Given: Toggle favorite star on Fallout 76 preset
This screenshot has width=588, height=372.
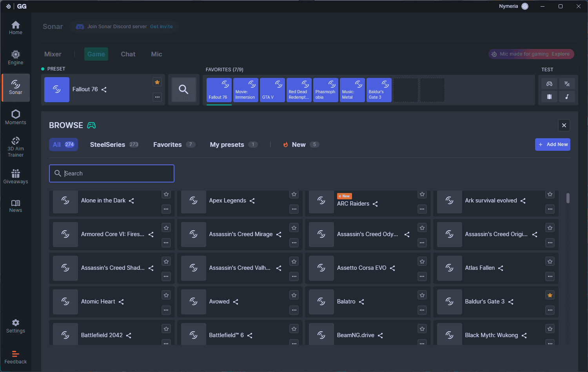Looking at the screenshot, I should 157,82.
